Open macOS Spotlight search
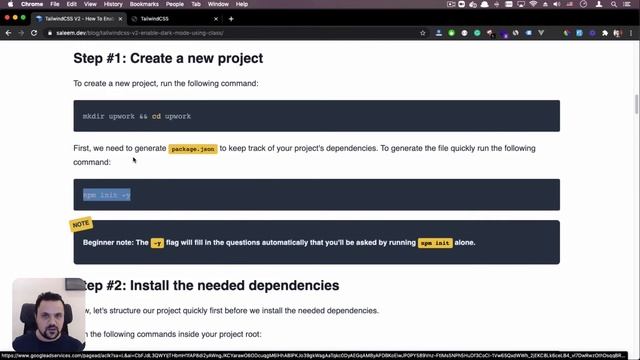640x360 pixels. click(x=613, y=4)
